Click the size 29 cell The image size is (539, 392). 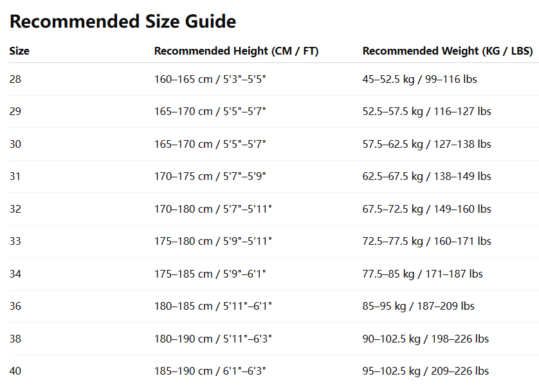[15, 111]
